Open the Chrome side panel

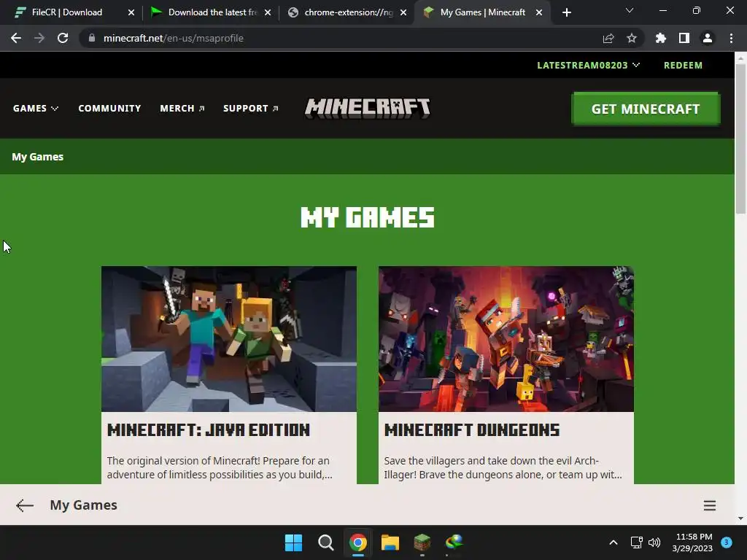tap(684, 38)
